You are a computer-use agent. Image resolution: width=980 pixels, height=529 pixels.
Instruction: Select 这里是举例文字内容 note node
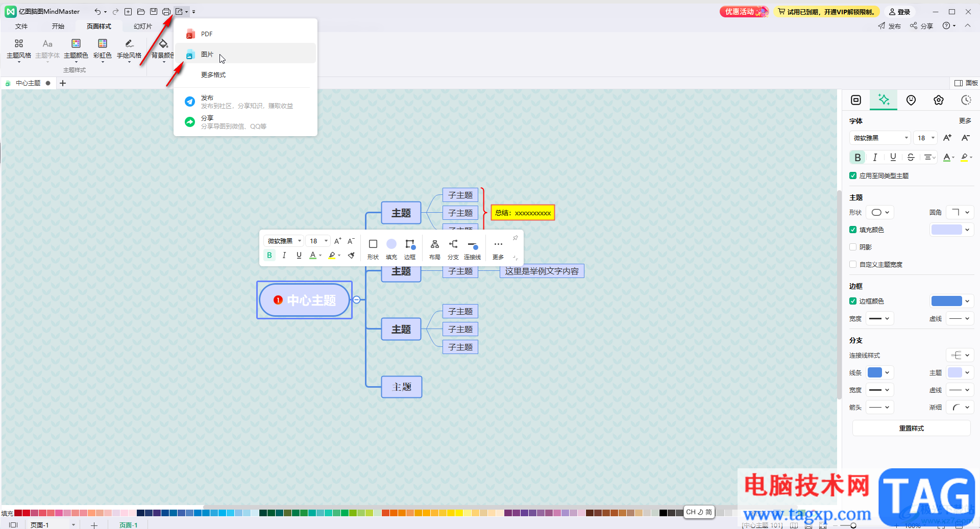pyautogui.click(x=542, y=271)
